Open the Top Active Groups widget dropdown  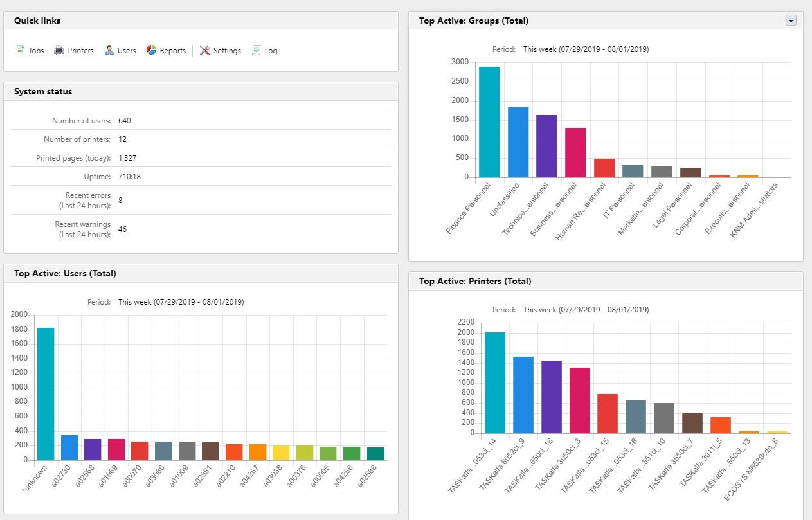pyautogui.click(x=791, y=21)
